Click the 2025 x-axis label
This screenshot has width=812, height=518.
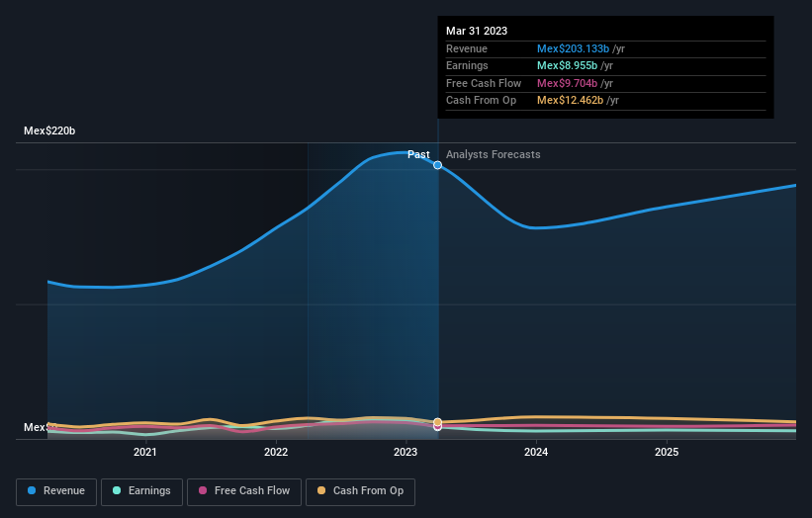coord(667,452)
